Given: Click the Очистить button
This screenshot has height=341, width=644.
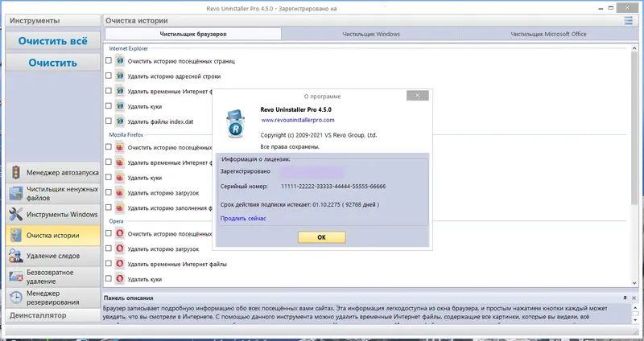Looking at the screenshot, I should pyautogui.click(x=53, y=63).
